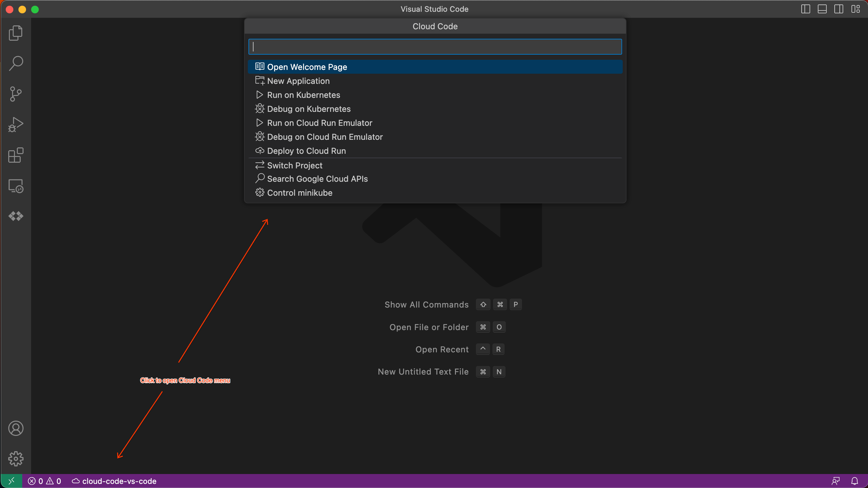Open Remote Explorer view

click(x=16, y=186)
